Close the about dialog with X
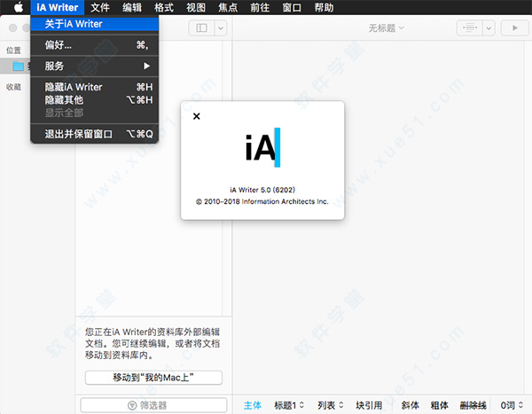 [x=197, y=116]
